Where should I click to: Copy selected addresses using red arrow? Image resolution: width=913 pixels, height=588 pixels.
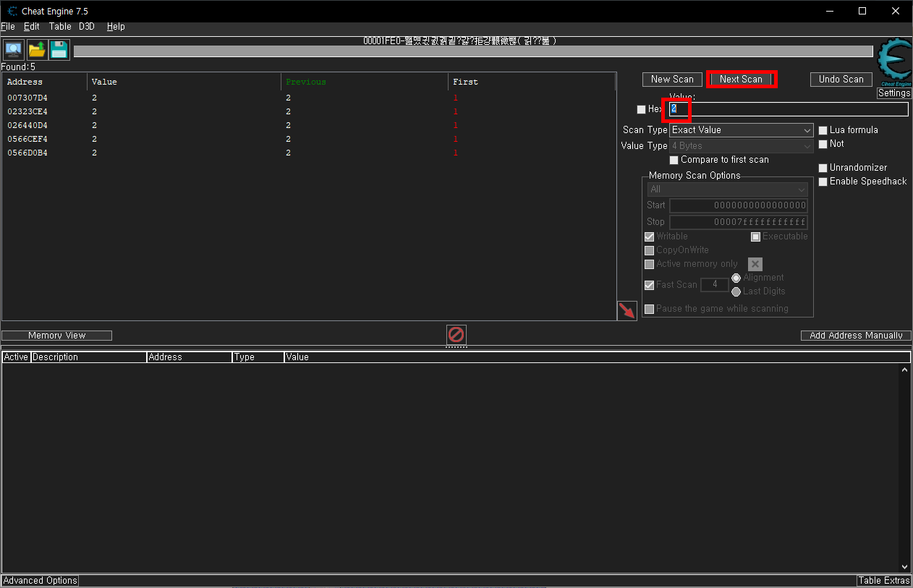click(x=627, y=311)
